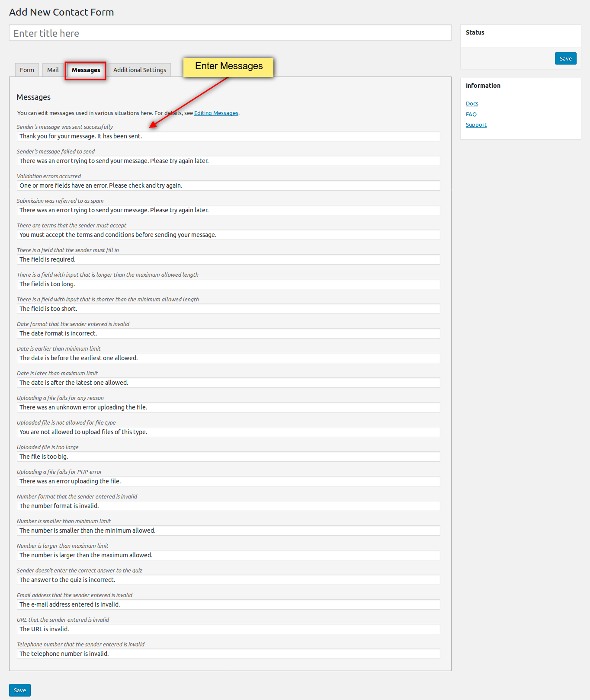
Task: Edit the quiz answer incorrect message field
Action: pyautogui.click(x=228, y=580)
